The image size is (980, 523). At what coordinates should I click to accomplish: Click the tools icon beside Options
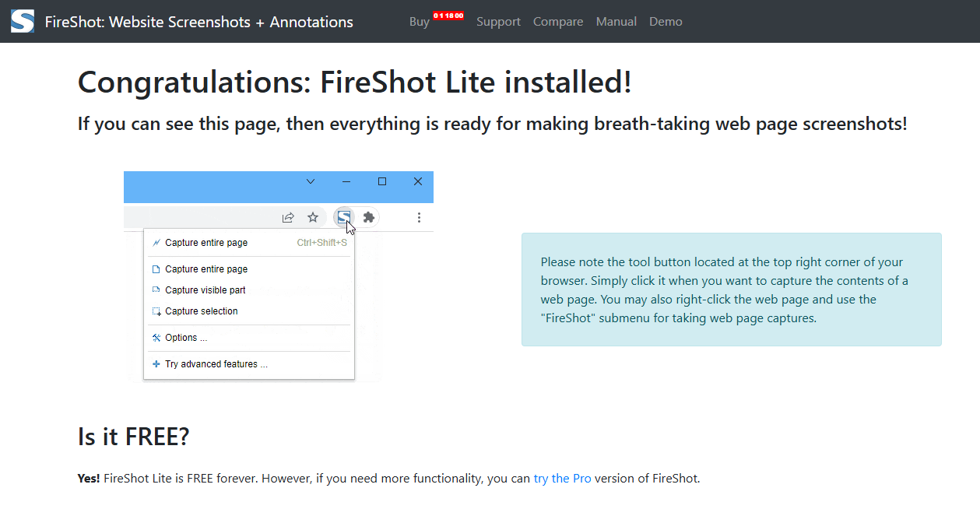[x=156, y=338]
